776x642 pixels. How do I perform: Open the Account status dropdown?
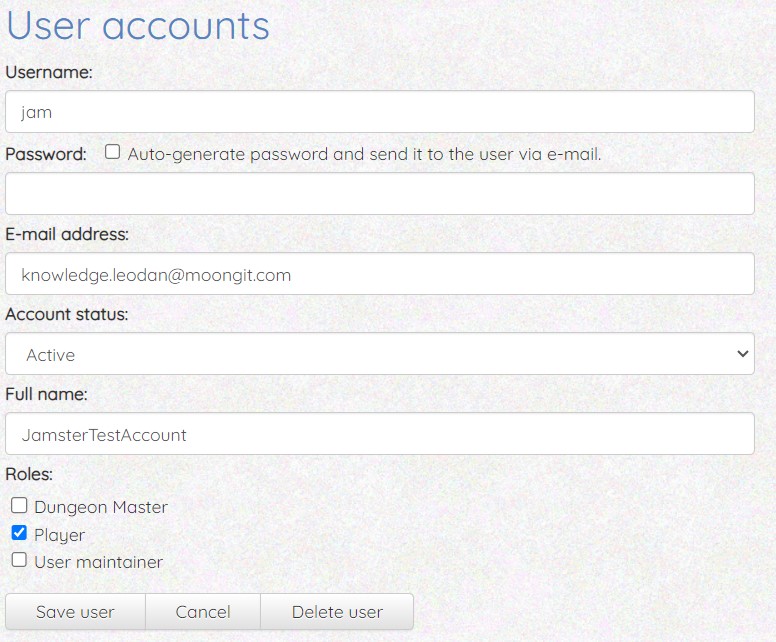(380, 354)
